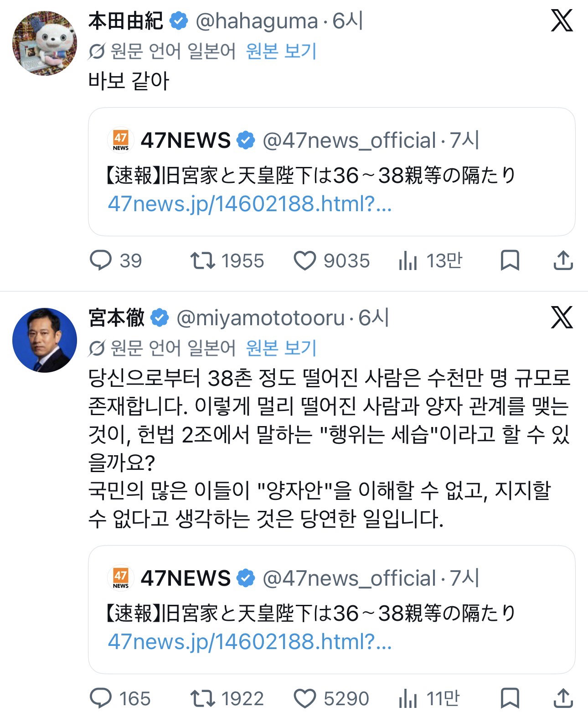The image size is (588, 728).
Task: Tap the X logo on first tweet
Action: [562, 21]
